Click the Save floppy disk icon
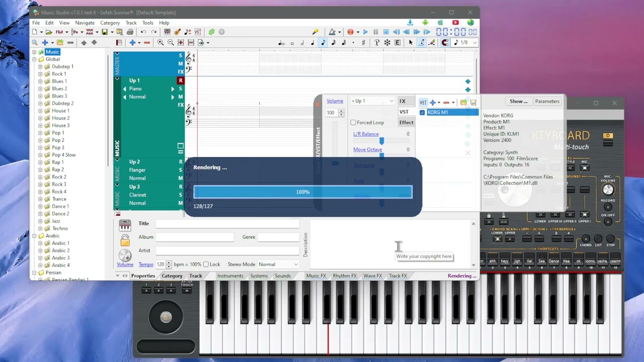644x362 pixels. pos(105,32)
